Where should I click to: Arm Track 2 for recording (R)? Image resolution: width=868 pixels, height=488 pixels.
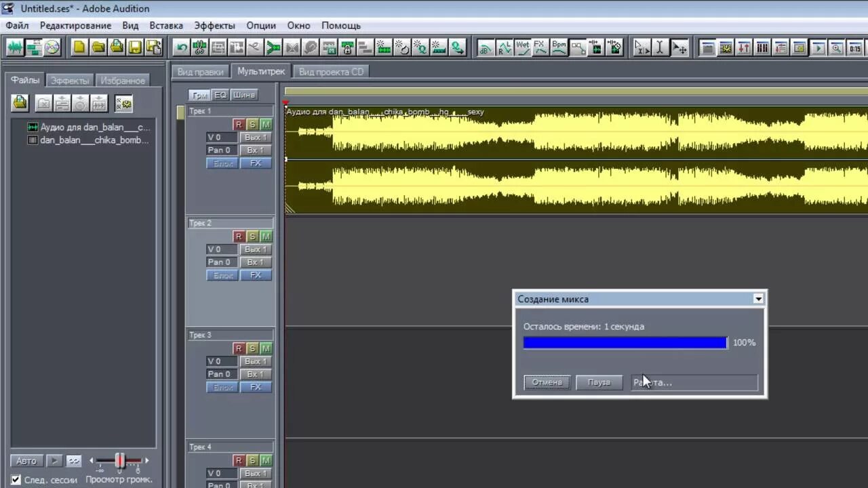coord(238,236)
